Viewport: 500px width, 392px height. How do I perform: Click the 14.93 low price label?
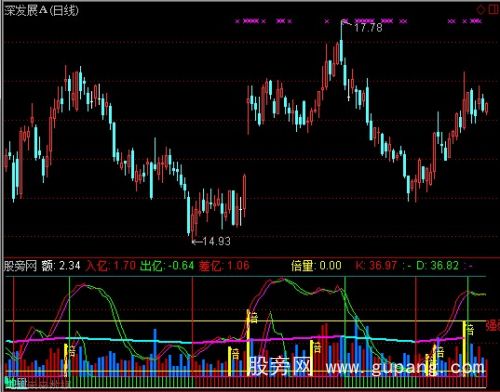click(x=216, y=241)
